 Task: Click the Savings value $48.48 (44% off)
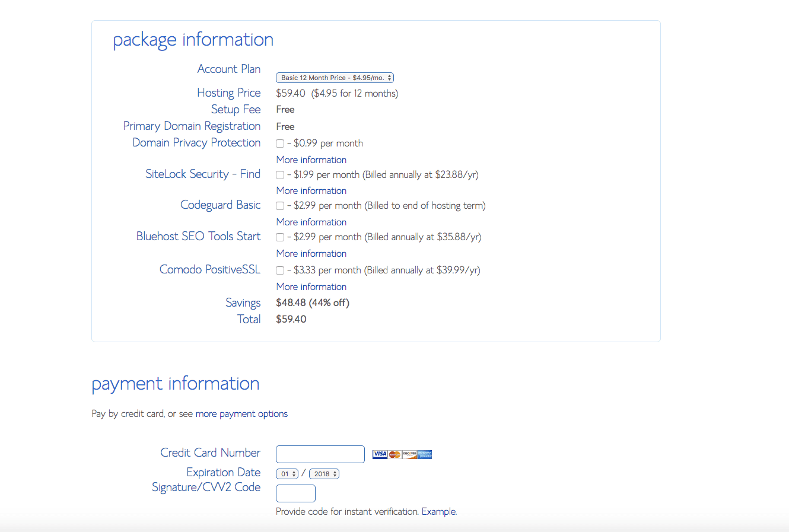point(313,302)
